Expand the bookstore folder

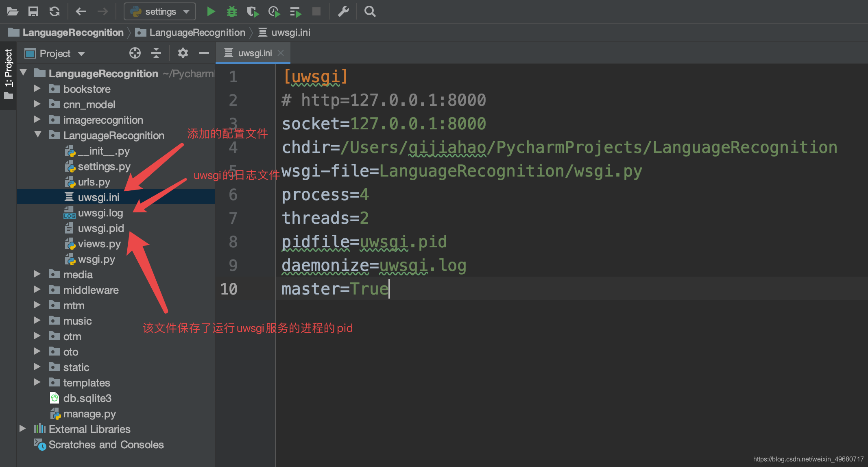pyautogui.click(x=37, y=89)
